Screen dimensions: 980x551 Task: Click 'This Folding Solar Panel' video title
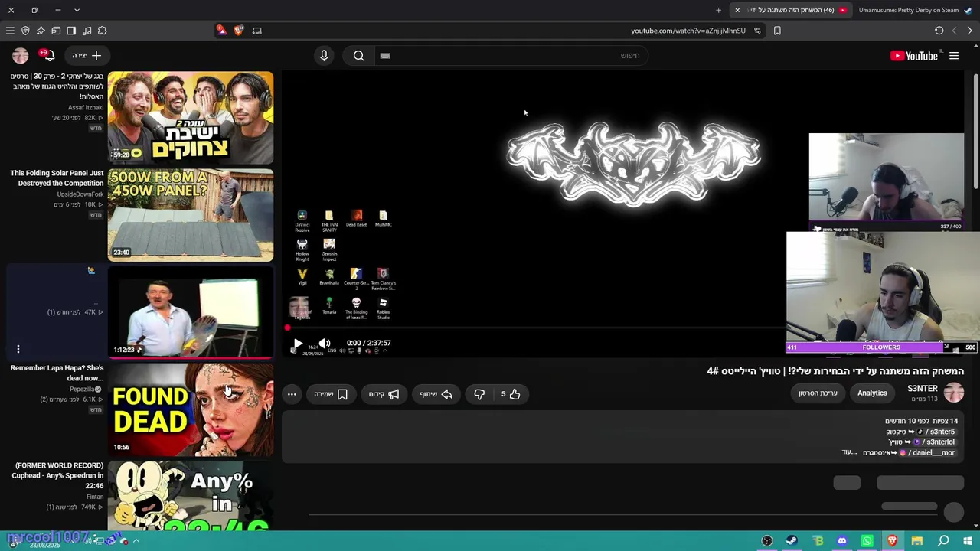[57, 178]
